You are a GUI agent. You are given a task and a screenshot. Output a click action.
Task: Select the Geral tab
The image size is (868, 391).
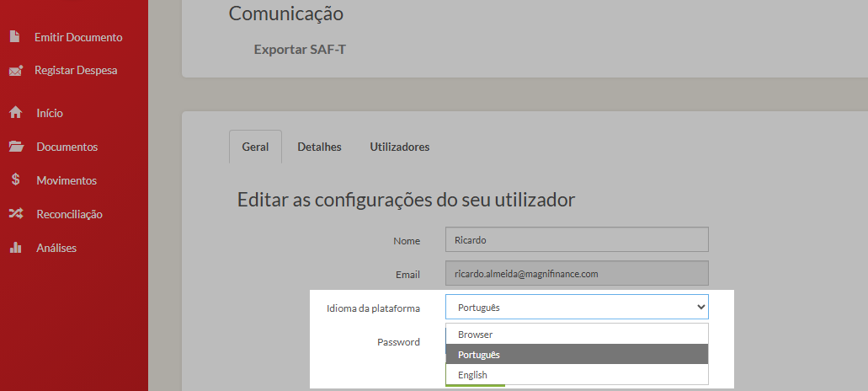coord(255,147)
